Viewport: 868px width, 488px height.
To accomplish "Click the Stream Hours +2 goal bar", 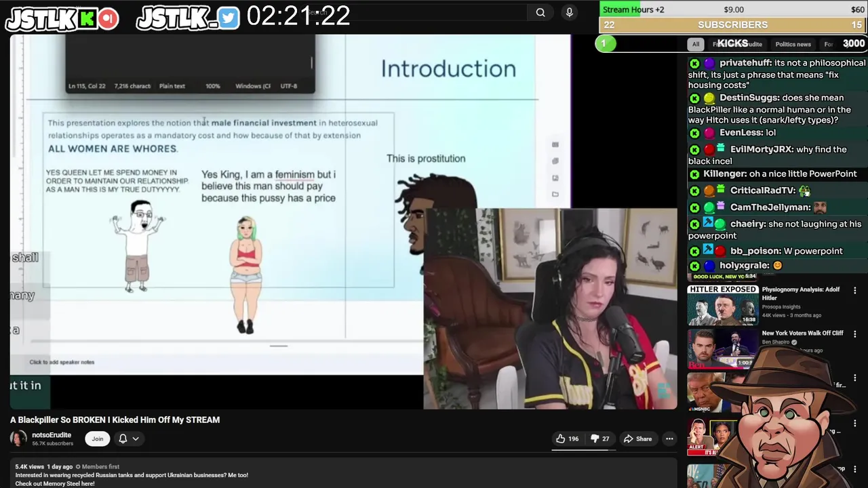I will (733, 9).
